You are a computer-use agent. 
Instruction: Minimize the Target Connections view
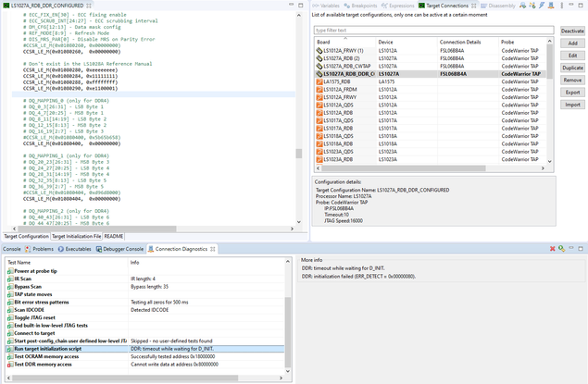[x=571, y=5]
